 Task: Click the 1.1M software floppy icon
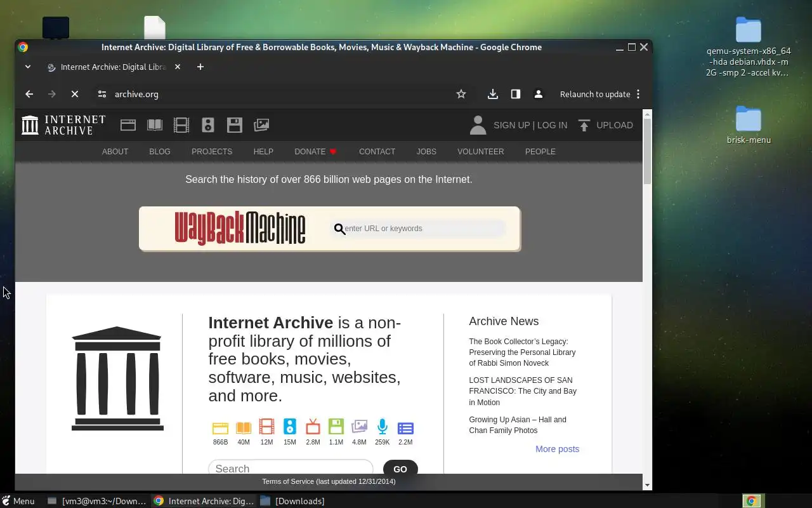pos(336,426)
